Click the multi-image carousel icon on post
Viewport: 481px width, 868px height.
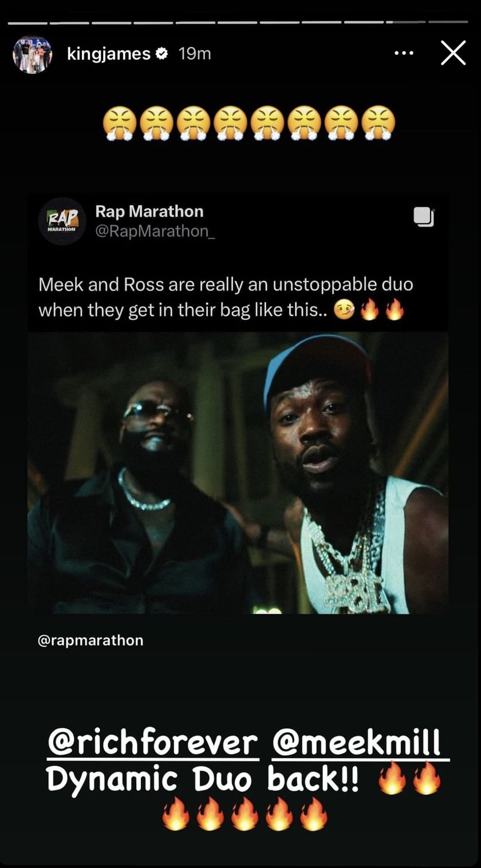[x=424, y=217]
